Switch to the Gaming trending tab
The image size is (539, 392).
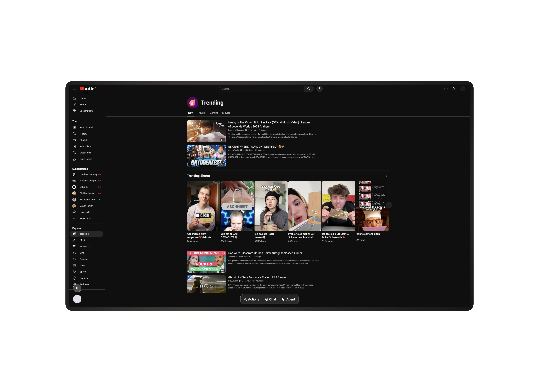tap(214, 113)
